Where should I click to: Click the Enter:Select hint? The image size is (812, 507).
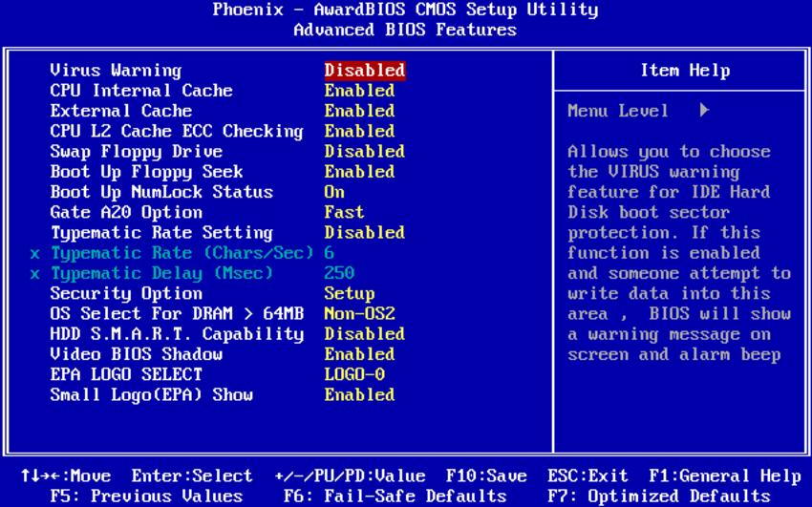192,475
